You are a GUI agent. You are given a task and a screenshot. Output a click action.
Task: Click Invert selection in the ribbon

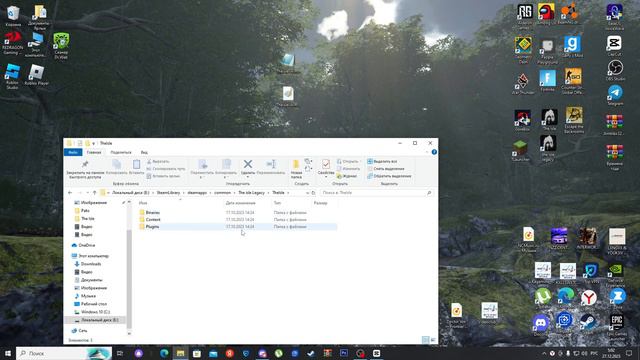389,176
